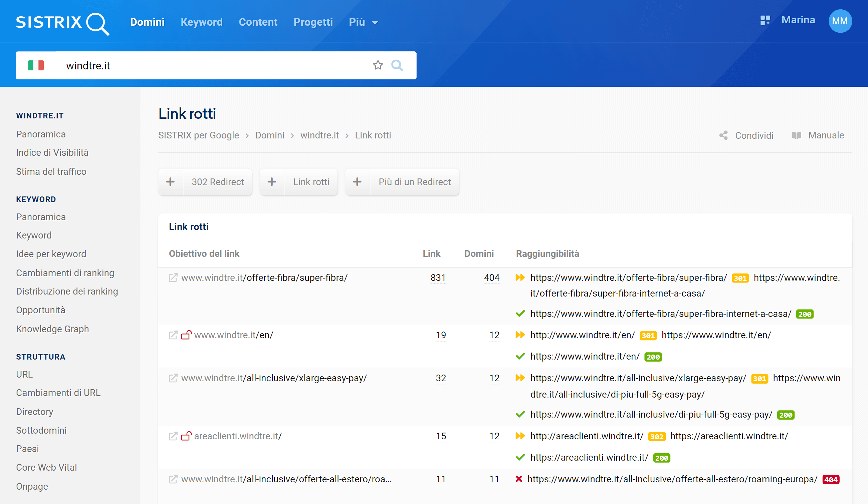Image resolution: width=868 pixels, height=504 pixels.
Task: Open the Più dropdown menu
Action: point(363,22)
